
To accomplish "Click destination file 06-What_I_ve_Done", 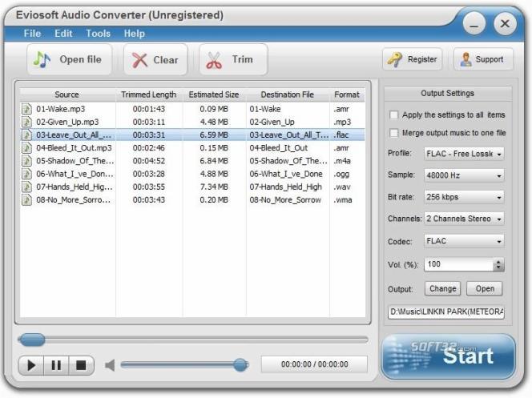I will pos(286,175).
